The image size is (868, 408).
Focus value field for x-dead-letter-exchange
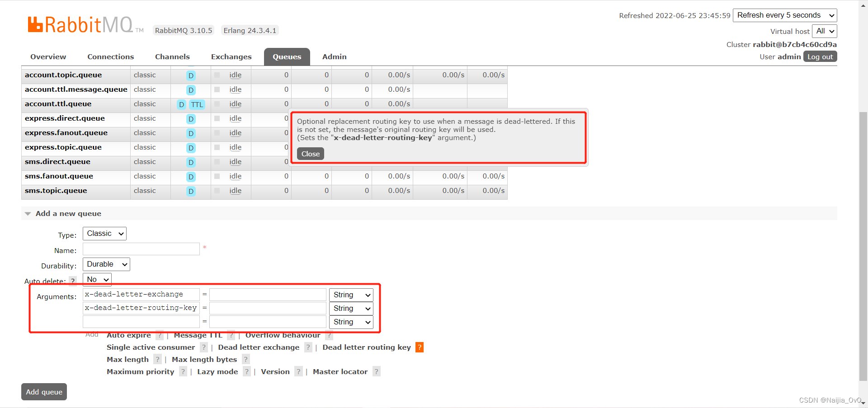268,295
